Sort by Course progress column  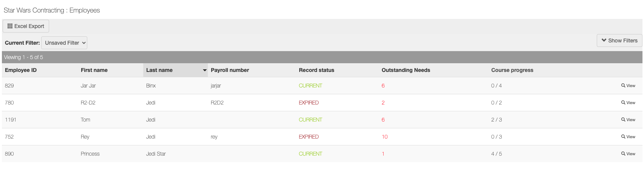[x=512, y=70]
